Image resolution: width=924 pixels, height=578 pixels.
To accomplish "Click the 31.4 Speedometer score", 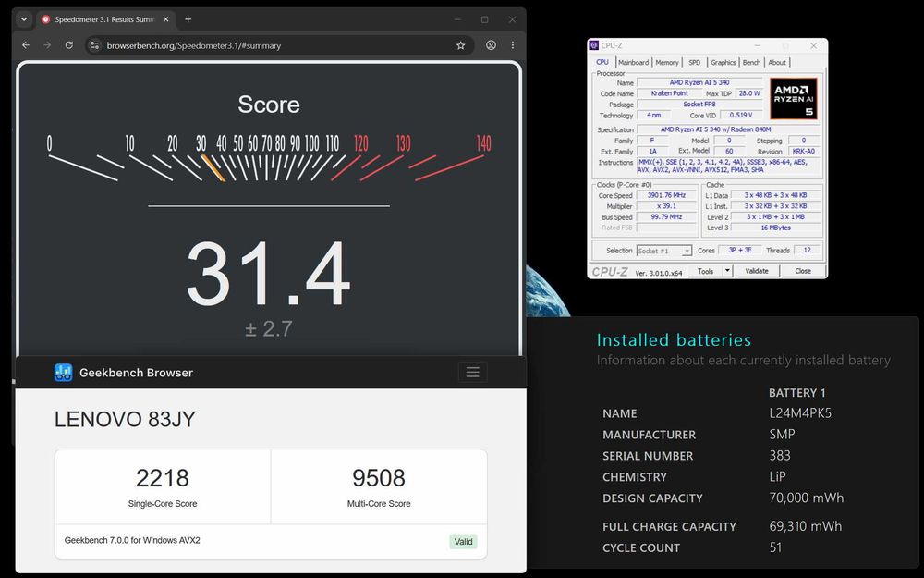I will click(268, 273).
